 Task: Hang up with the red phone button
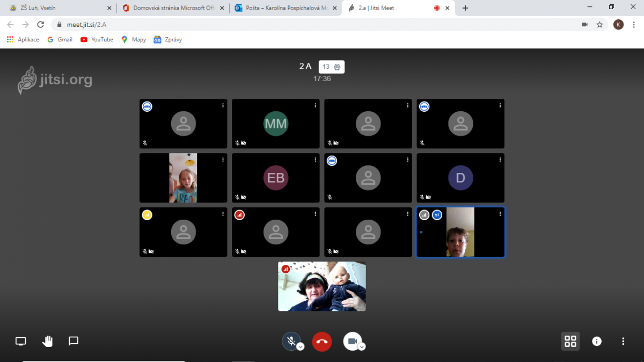tap(322, 341)
